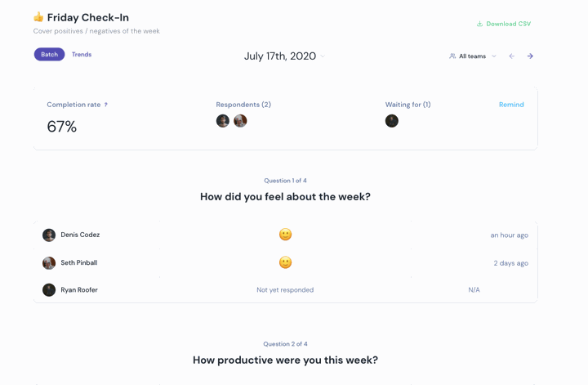
Task: Click Seth Pinball's smiley face response
Action: tap(285, 262)
